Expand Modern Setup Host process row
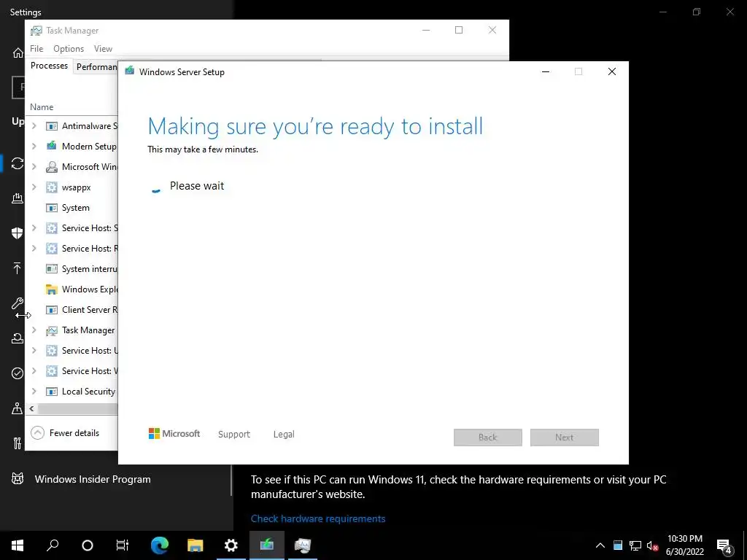 click(x=34, y=146)
